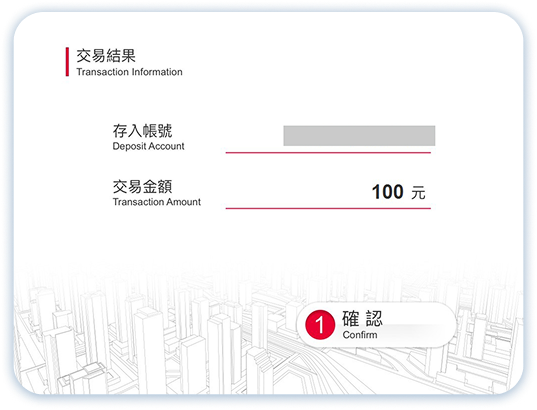Click the 存入帳號 Deposit Account label

pyautogui.click(x=148, y=137)
